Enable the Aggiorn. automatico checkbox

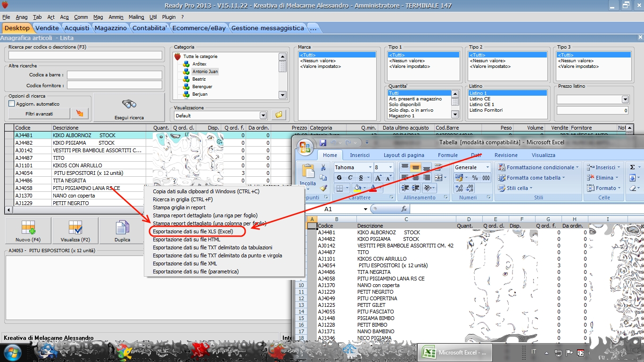click(12, 104)
